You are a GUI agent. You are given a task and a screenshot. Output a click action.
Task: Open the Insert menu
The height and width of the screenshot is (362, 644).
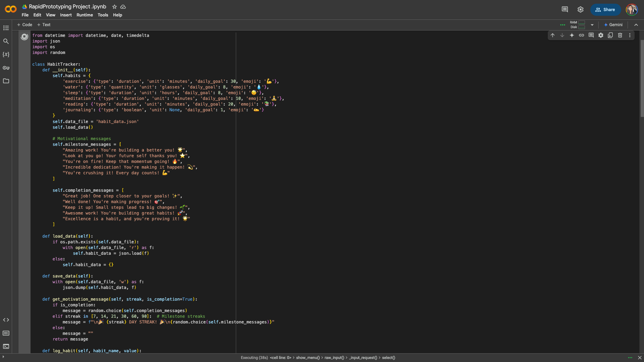click(x=66, y=15)
